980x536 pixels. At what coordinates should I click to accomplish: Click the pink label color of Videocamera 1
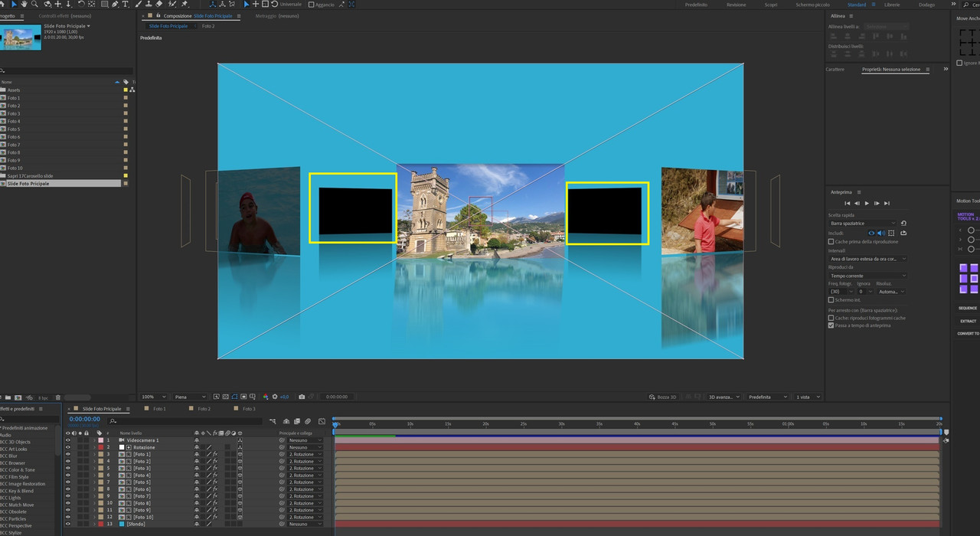click(100, 440)
